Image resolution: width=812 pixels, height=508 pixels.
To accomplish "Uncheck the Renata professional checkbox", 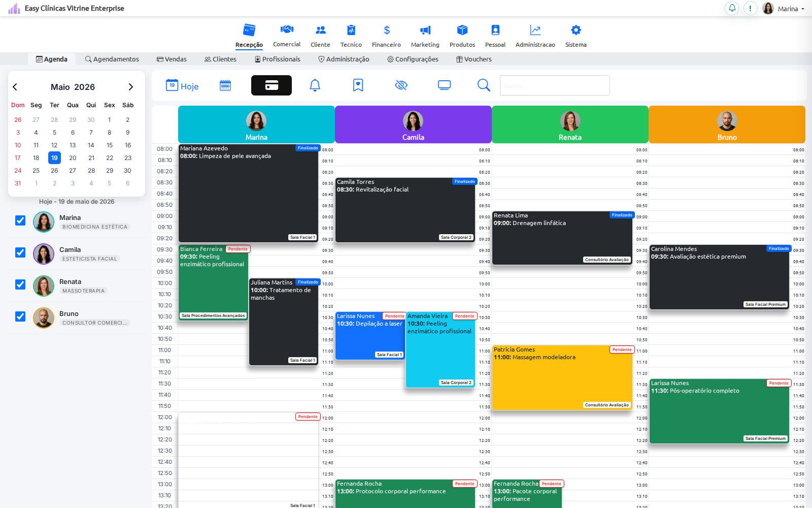I will 20,284.
